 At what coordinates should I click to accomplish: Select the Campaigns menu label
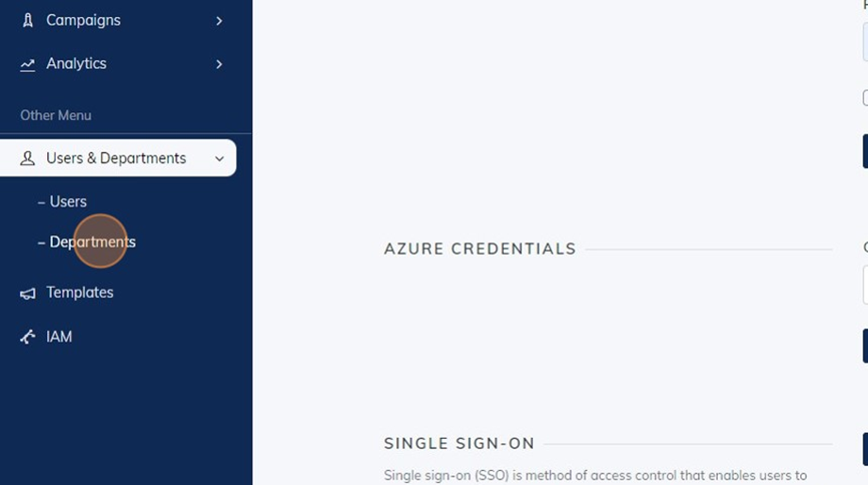pos(83,21)
